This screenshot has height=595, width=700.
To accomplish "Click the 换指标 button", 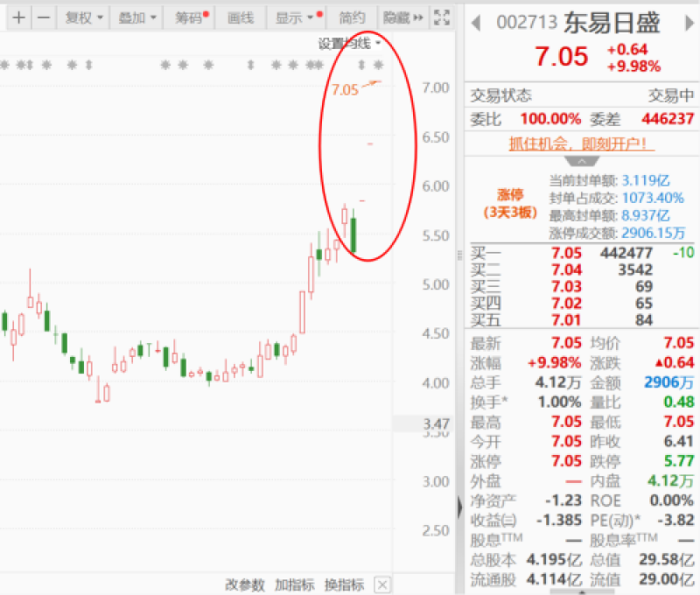I will (x=344, y=584).
